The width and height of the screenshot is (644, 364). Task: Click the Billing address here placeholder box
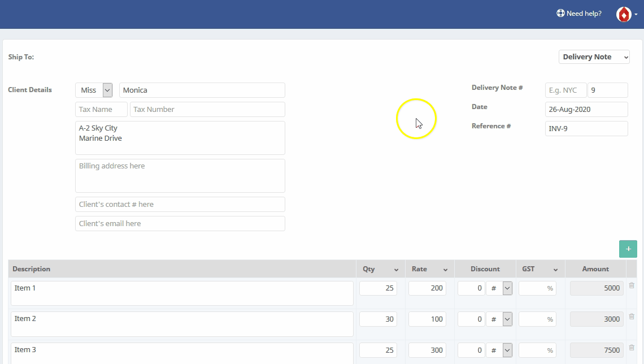point(180,175)
